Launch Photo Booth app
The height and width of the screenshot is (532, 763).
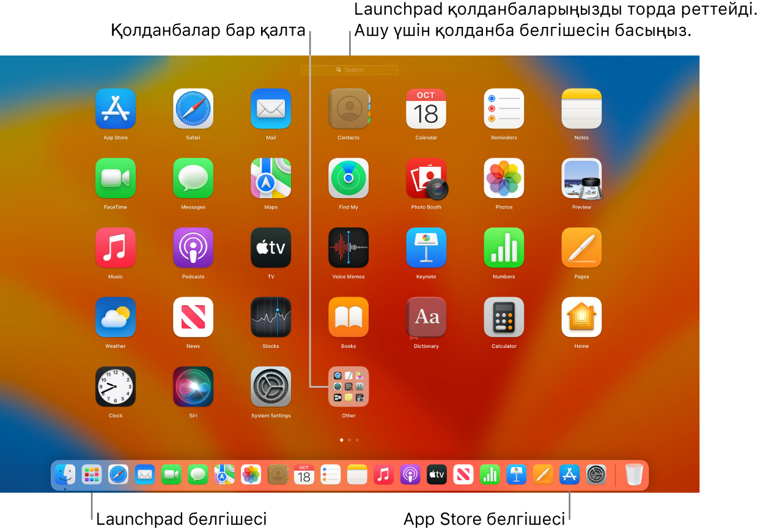[x=426, y=178]
